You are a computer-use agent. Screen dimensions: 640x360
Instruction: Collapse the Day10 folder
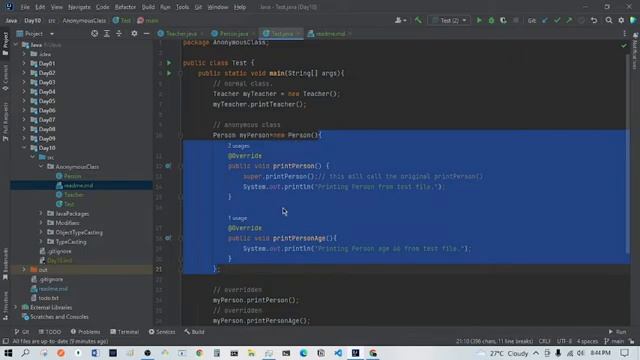tap(24, 148)
